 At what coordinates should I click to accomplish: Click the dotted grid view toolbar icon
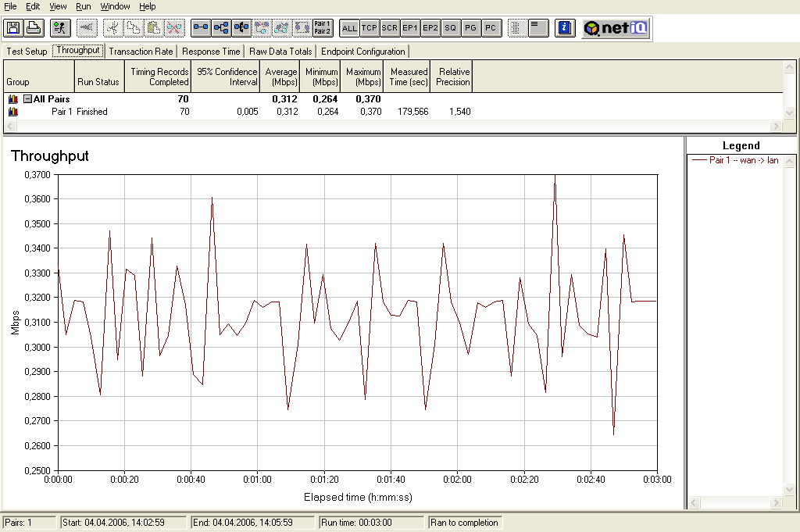pos(517,28)
